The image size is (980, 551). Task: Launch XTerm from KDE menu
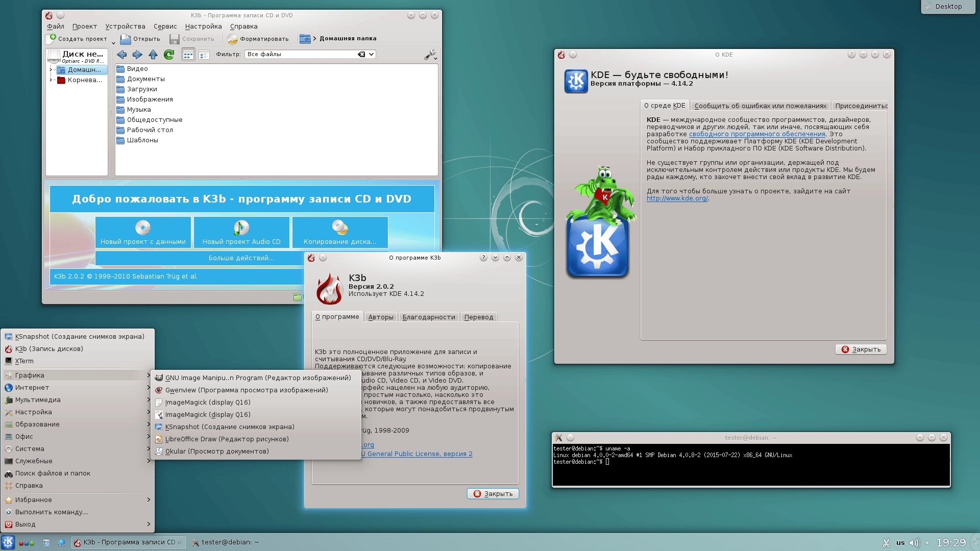78,361
